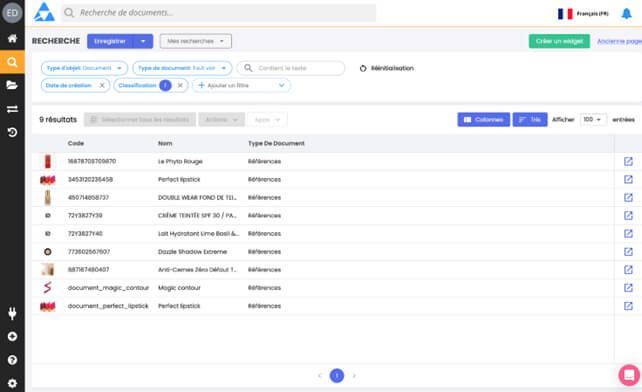Screen dimensions: 642x392
Task: Select the Dazzle Shadow Extreme name cell
Action: 192,252
